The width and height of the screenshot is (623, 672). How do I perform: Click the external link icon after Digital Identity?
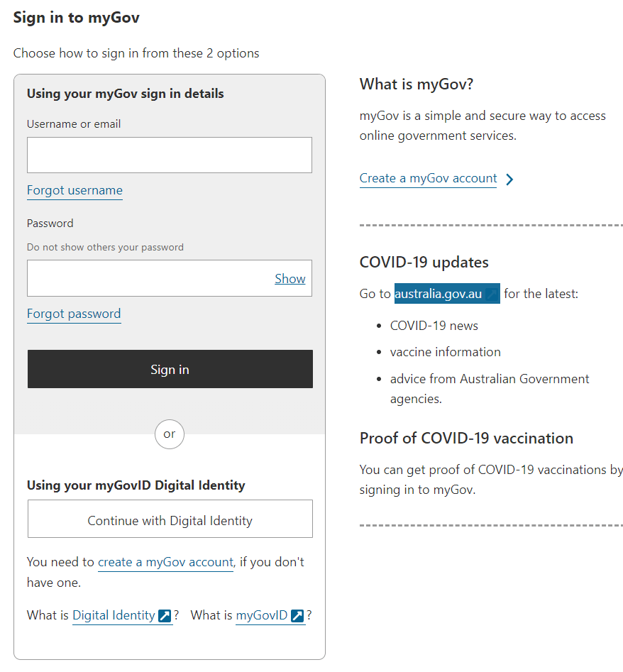pos(165,616)
